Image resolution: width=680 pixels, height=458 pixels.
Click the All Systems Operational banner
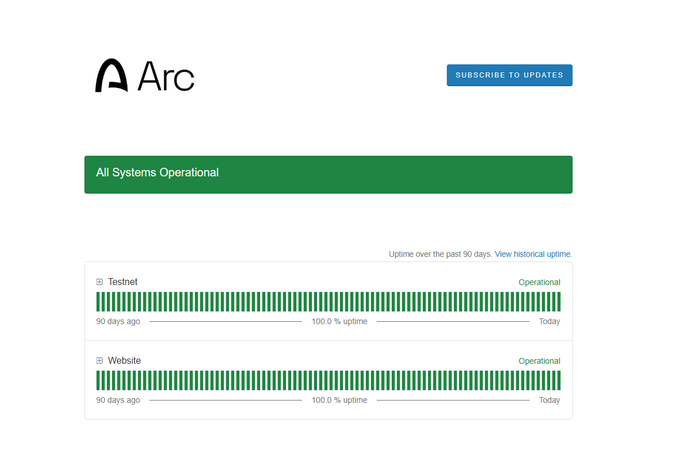point(328,175)
